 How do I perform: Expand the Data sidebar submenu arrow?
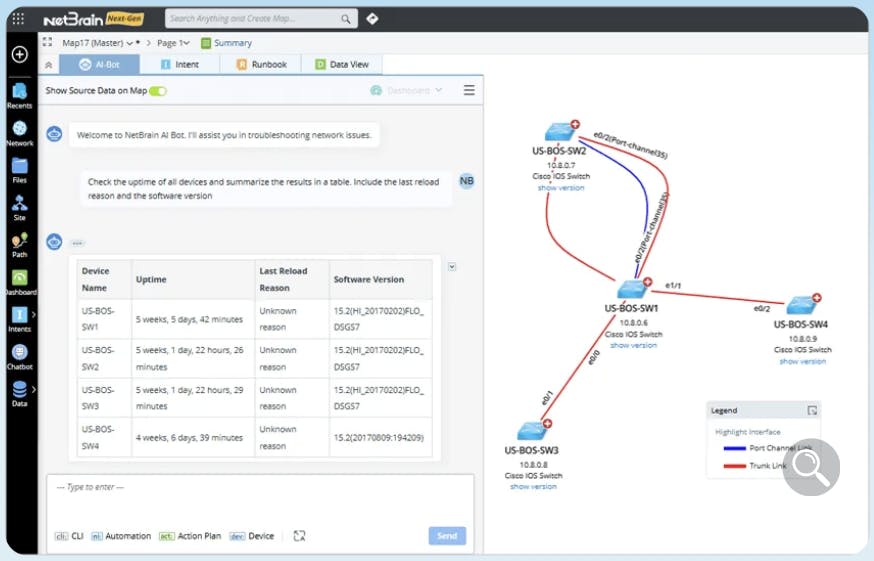point(34,389)
